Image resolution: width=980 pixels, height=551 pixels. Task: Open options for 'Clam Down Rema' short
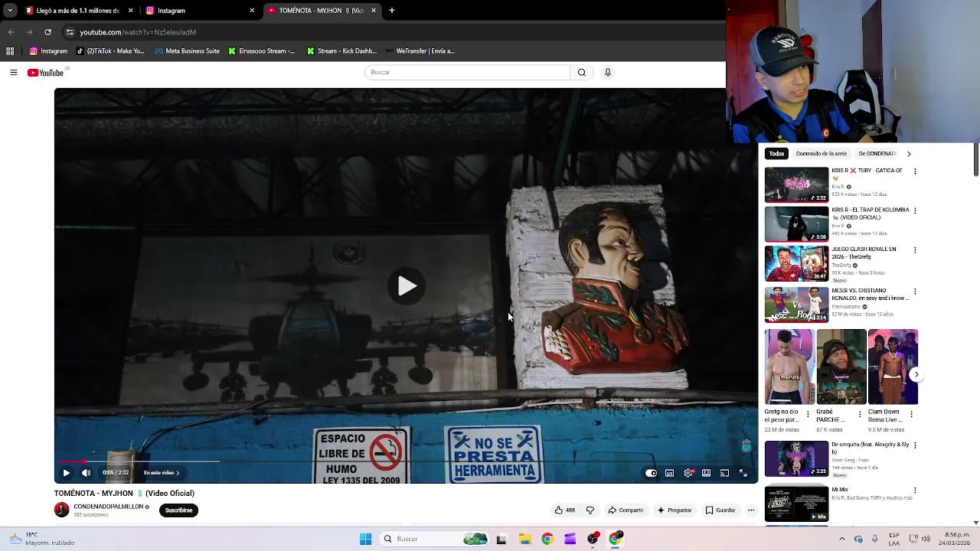[x=911, y=414]
